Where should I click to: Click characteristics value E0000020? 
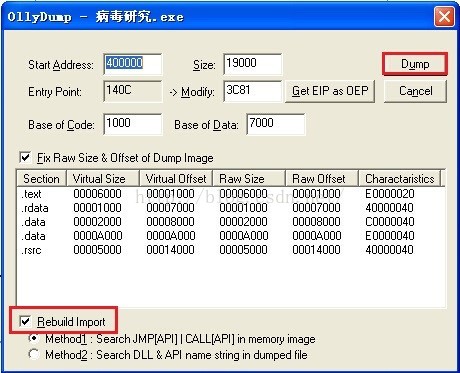[x=390, y=194]
